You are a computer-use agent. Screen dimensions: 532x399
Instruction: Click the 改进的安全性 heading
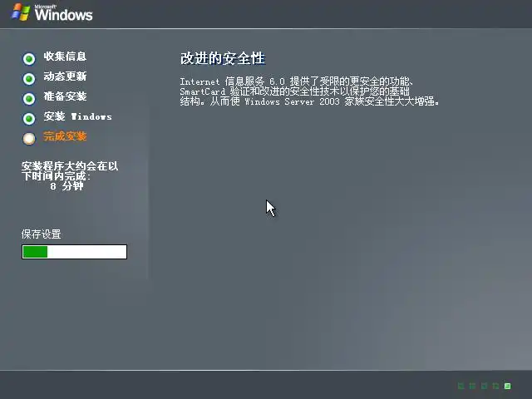click(x=223, y=58)
